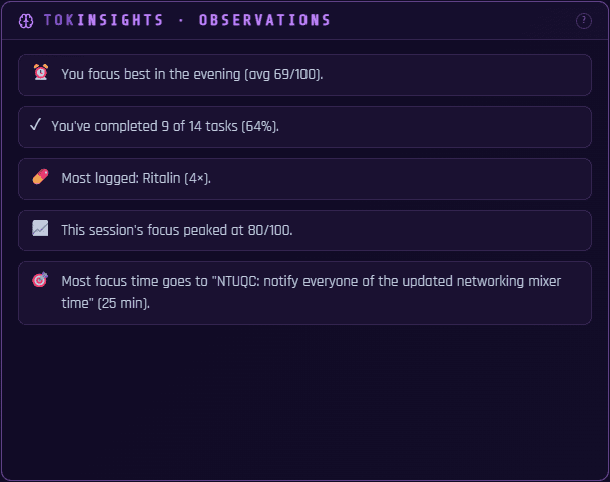610x482 pixels.
Task: Click the '(4×)' count next to Ritalin
Action: [197, 178]
